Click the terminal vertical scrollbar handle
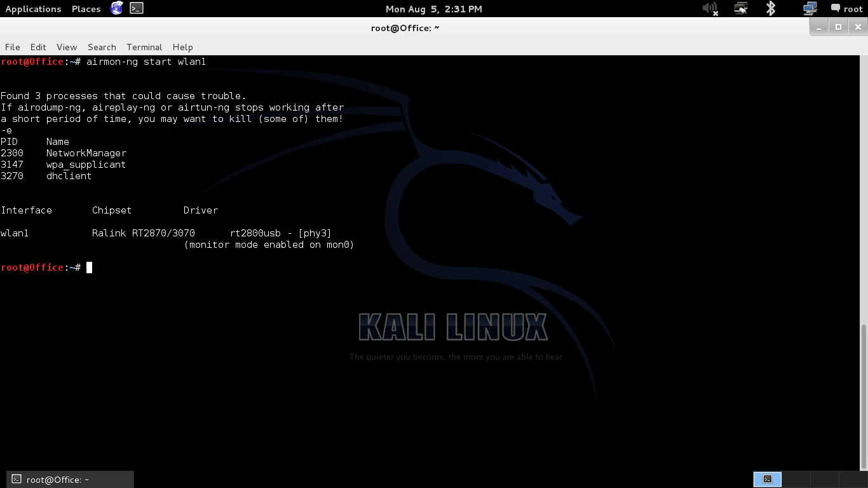868x488 pixels. [863, 396]
